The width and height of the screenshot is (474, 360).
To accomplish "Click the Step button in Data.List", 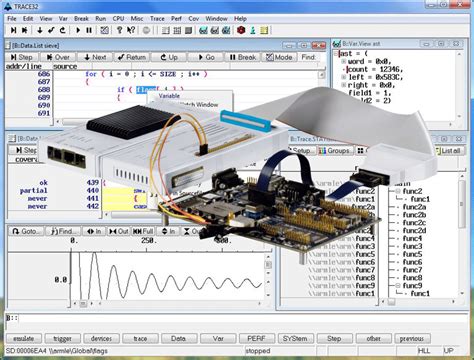I will coord(22,57).
